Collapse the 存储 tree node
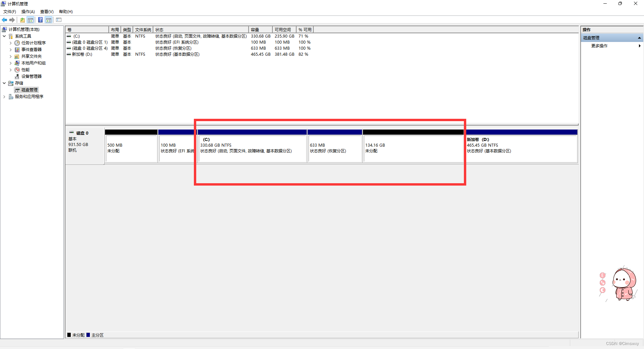This screenshot has height=349, width=644. [4, 83]
